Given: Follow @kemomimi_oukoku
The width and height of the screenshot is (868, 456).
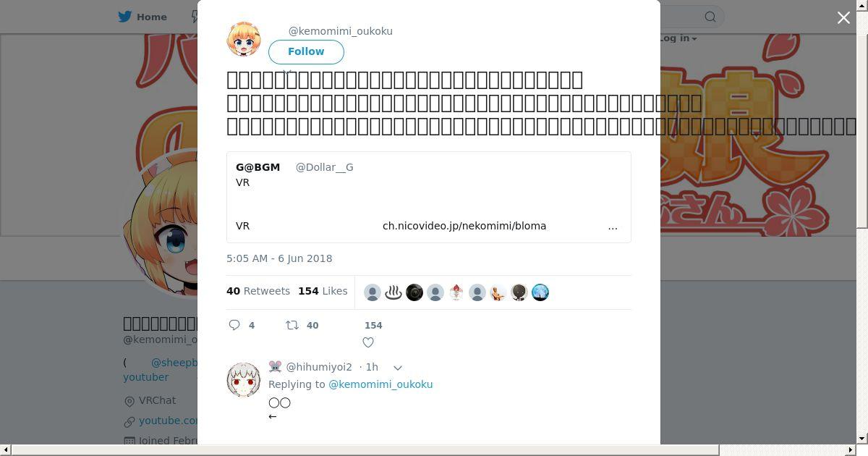Looking at the screenshot, I should click(306, 51).
